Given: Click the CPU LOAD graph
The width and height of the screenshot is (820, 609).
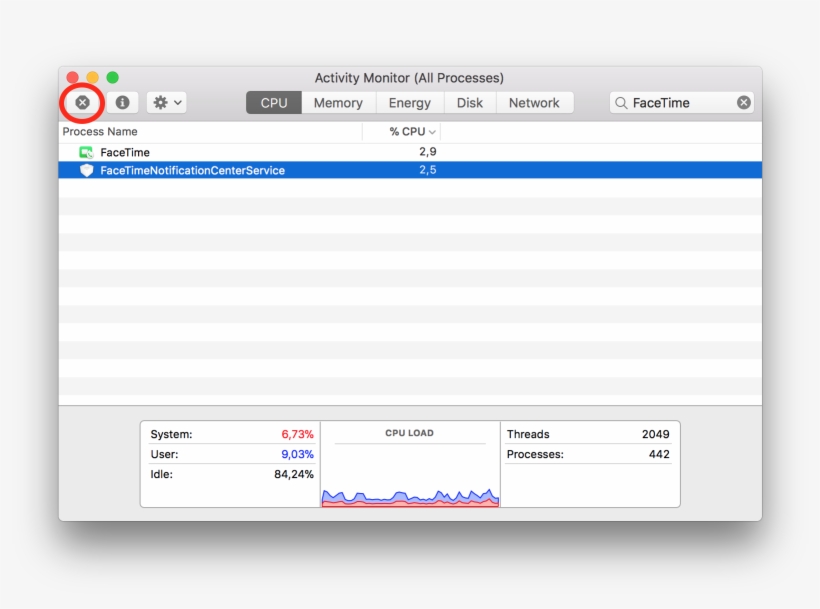Looking at the screenshot, I should point(410,497).
